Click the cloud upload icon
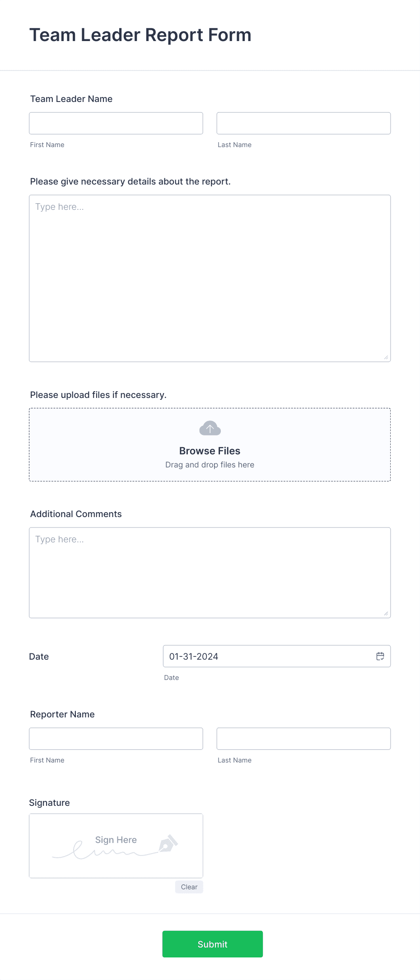The width and height of the screenshot is (420, 980). (x=209, y=428)
